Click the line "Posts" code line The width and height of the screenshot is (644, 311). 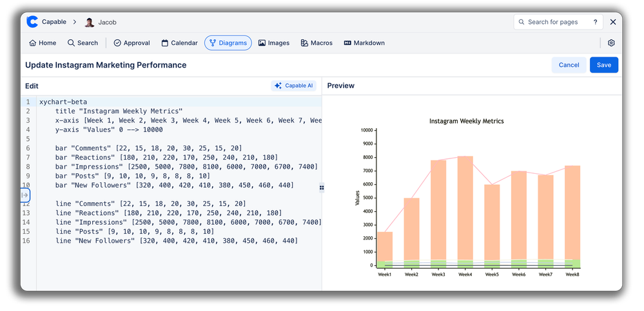[135, 231]
